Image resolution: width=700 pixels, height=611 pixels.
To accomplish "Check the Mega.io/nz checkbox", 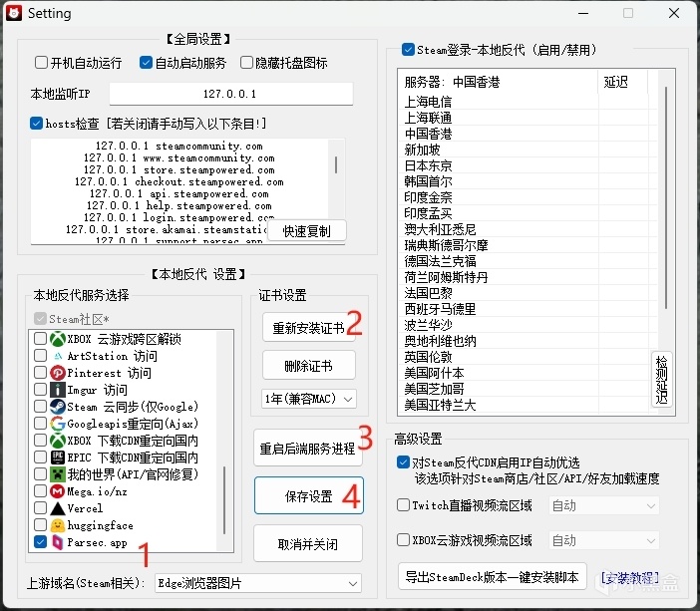I will (x=41, y=491).
